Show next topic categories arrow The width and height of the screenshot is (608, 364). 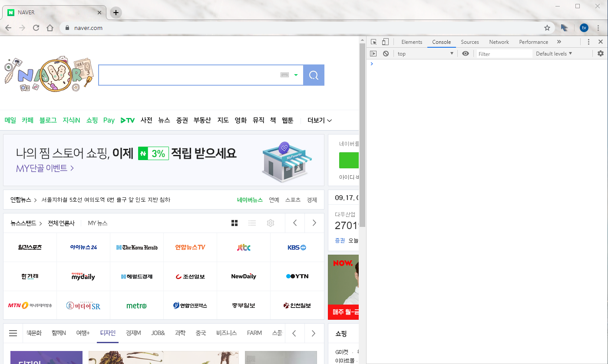point(313,333)
